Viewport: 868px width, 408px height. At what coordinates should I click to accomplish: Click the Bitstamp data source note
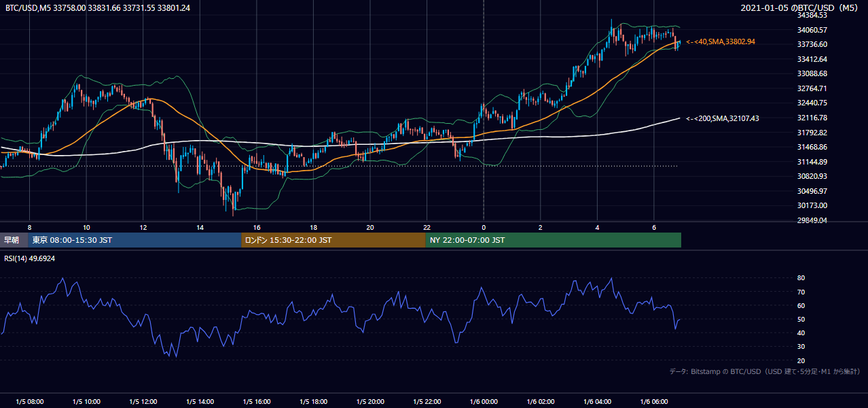[x=765, y=371]
